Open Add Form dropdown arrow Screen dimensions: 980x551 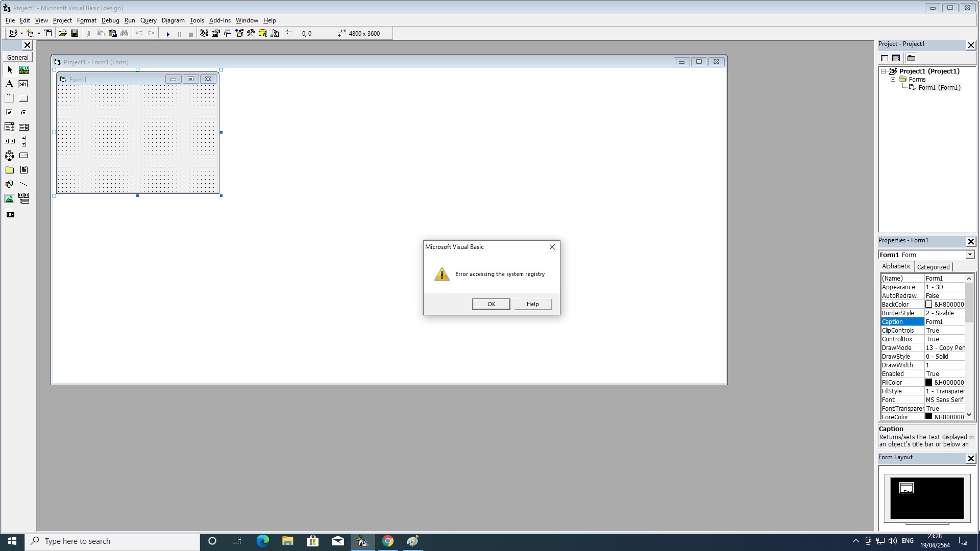coord(39,34)
